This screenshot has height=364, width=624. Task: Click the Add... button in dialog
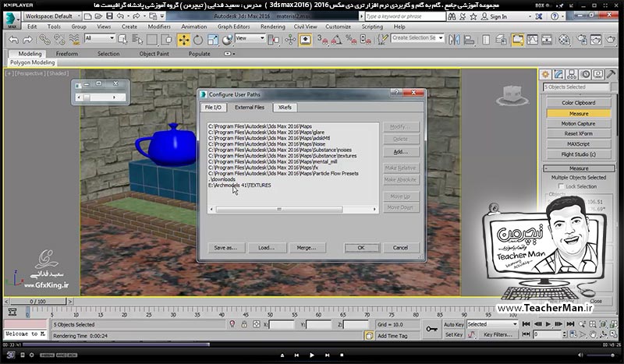click(x=401, y=151)
